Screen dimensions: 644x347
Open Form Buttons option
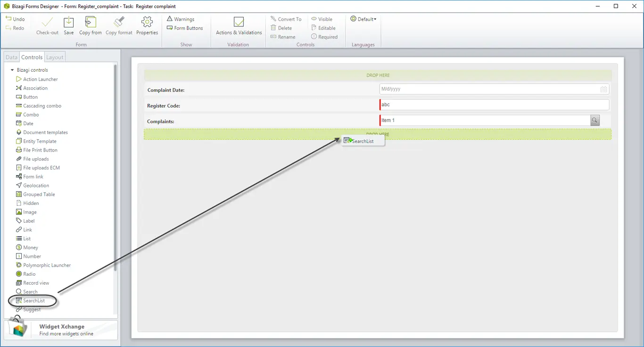pos(185,28)
